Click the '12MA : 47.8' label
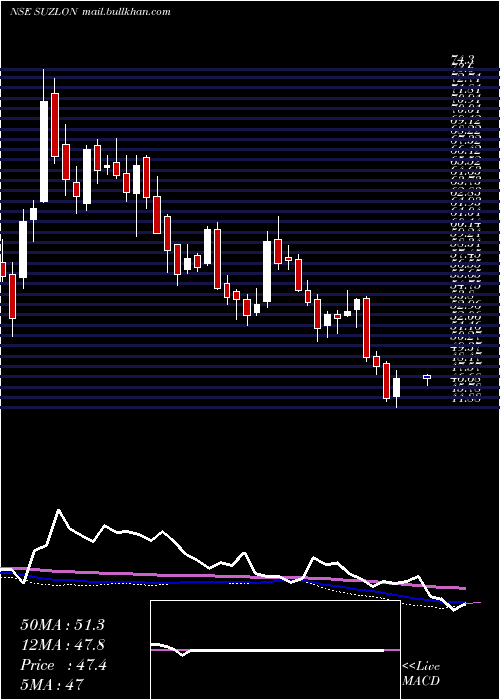 pyautogui.click(x=63, y=645)
